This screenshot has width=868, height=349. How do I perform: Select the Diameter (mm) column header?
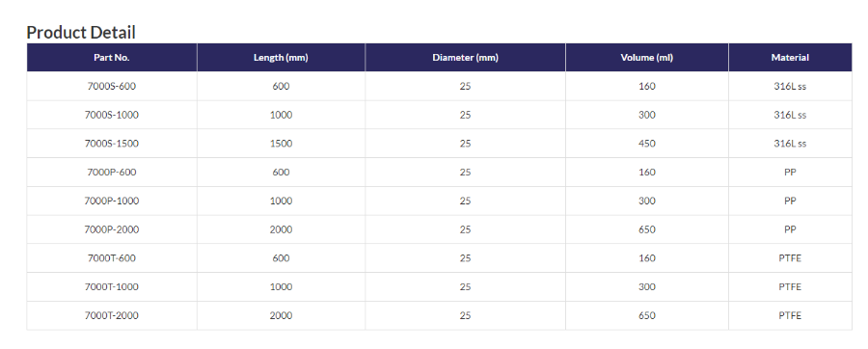pyautogui.click(x=465, y=58)
